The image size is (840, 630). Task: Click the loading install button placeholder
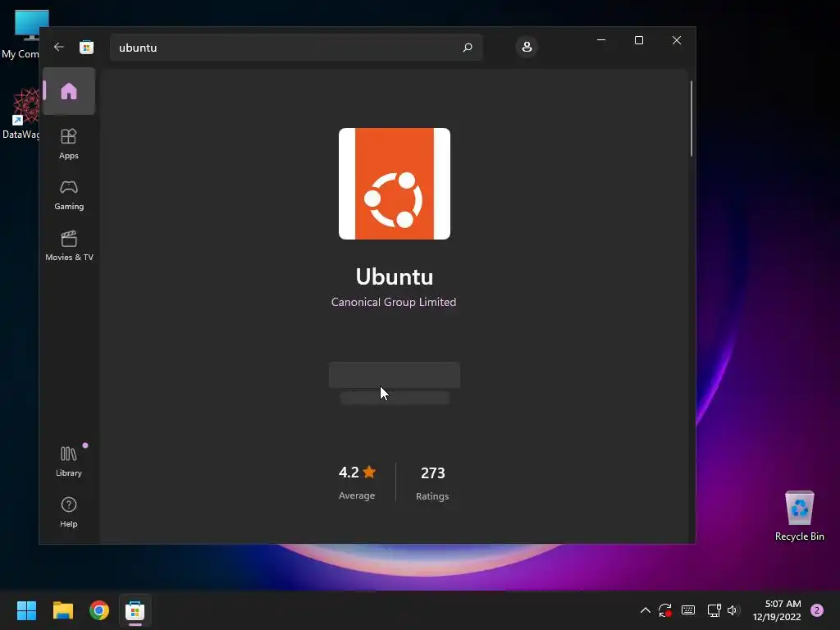point(395,375)
